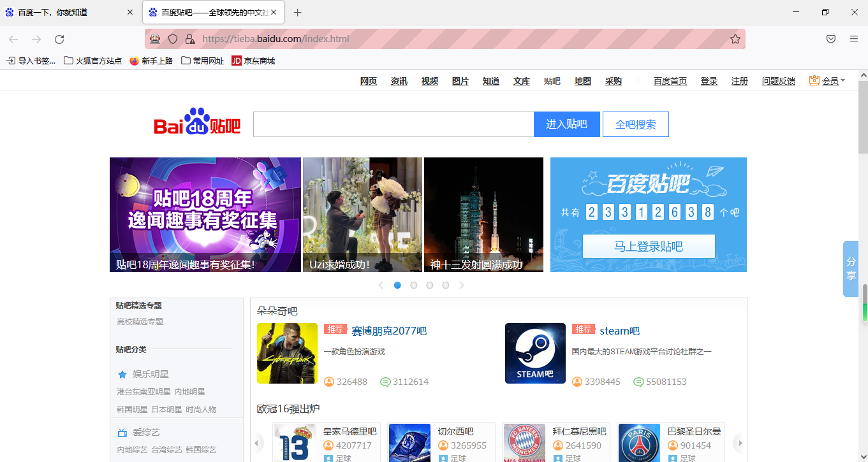
Task: Go to next carousel slide arrow
Action: point(462,285)
